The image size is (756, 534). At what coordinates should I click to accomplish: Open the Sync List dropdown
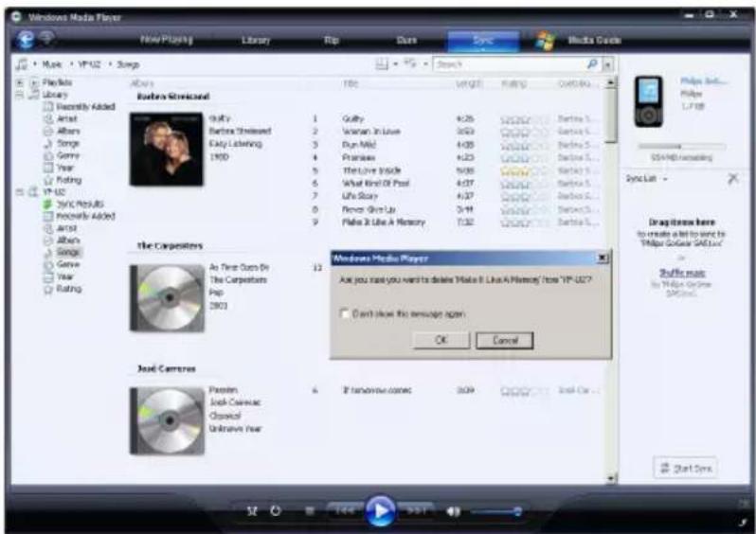[x=647, y=179]
